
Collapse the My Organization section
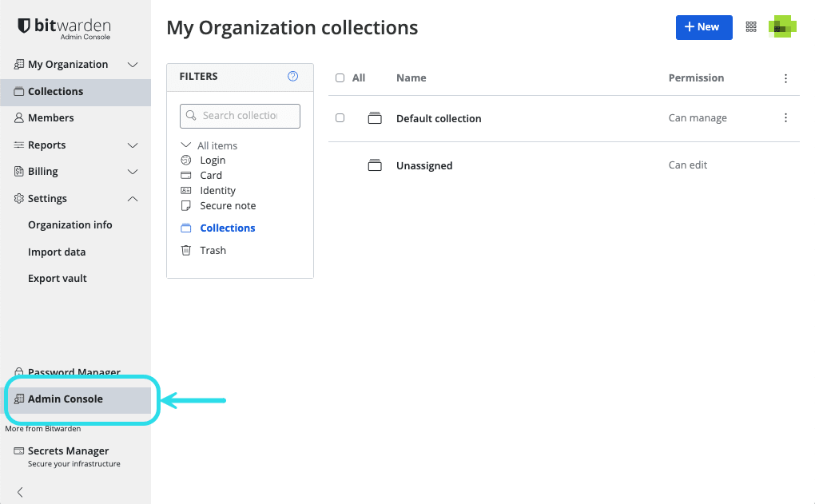132,64
